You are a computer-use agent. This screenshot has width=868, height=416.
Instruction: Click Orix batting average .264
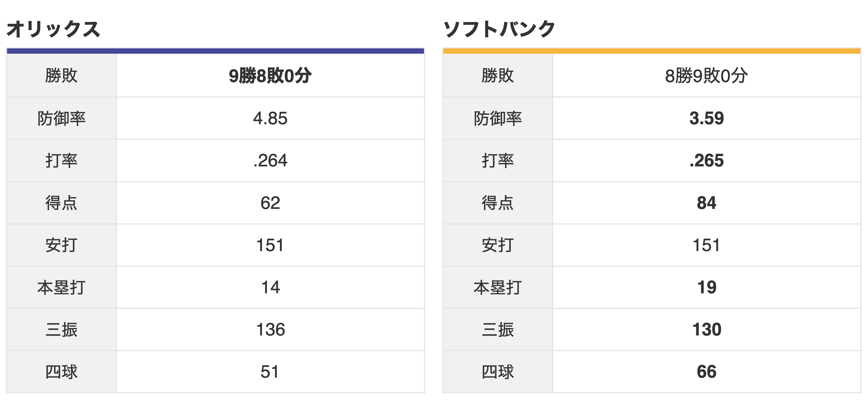[x=270, y=160]
